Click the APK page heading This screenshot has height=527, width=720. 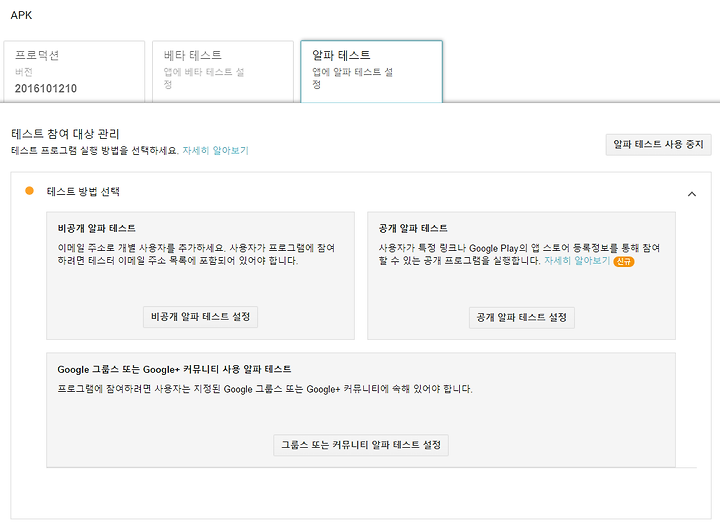(x=22, y=16)
